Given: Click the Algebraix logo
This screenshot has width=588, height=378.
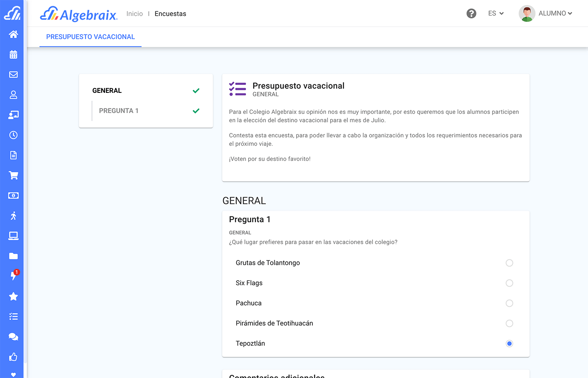Looking at the screenshot, I should [79, 14].
